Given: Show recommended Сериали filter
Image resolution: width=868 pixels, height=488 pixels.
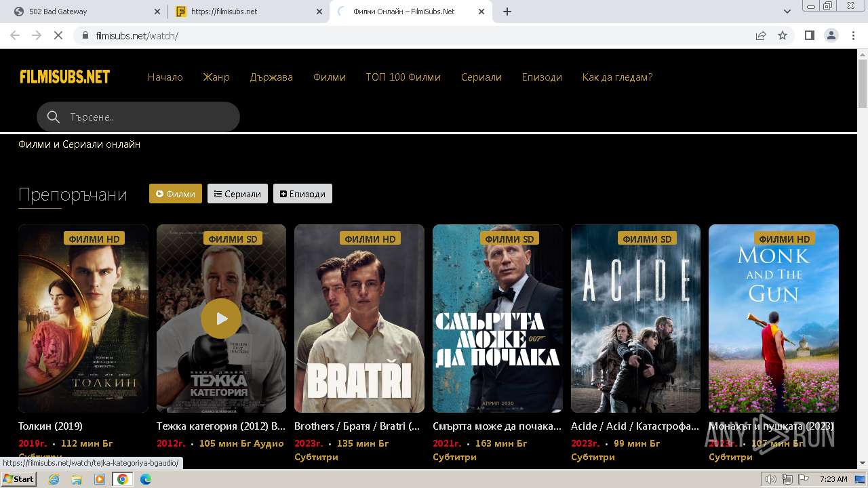Looking at the screenshot, I should click(x=237, y=194).
